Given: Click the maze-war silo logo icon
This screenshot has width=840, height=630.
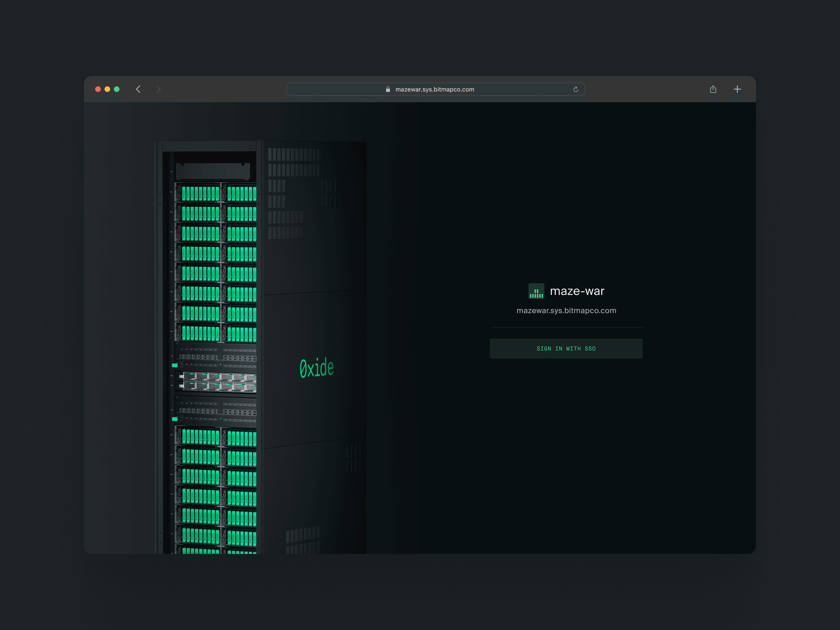Looking at the screenshot, I should pyautogui.click(x=536, y=291).
